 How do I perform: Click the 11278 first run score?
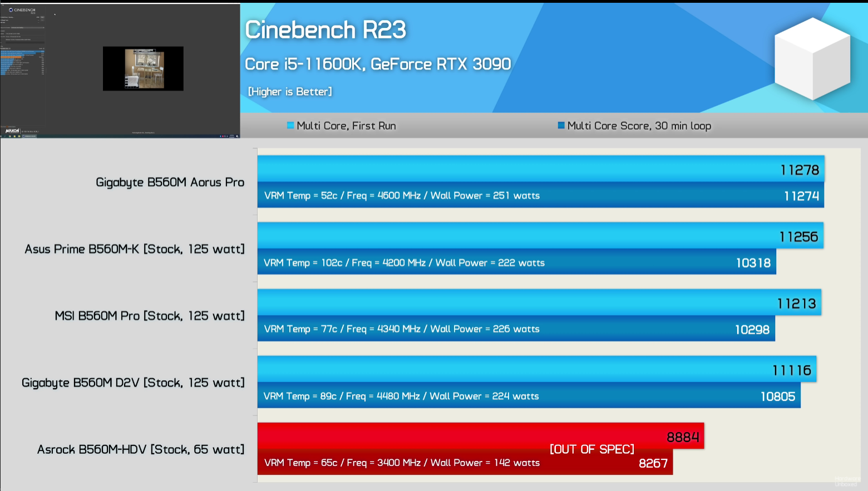coord(800,170)
